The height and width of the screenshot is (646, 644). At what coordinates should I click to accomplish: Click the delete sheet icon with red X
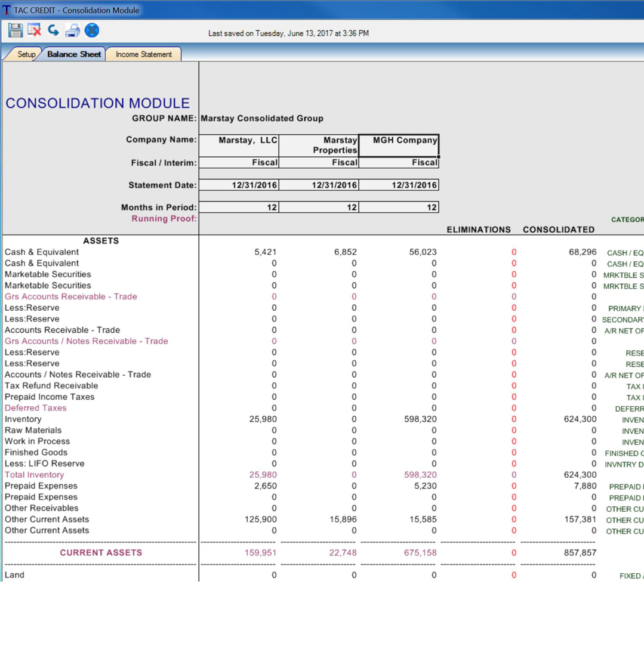click(34, 30)
